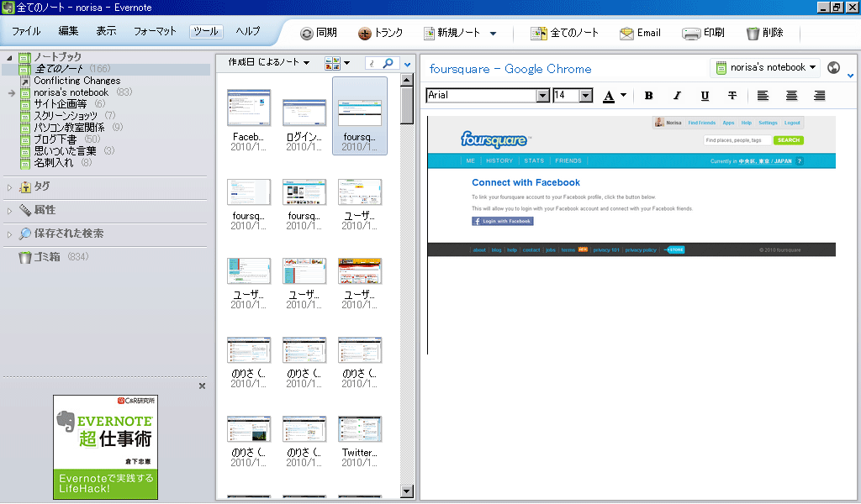
Task: Center align the text
Action: point(791,96)
